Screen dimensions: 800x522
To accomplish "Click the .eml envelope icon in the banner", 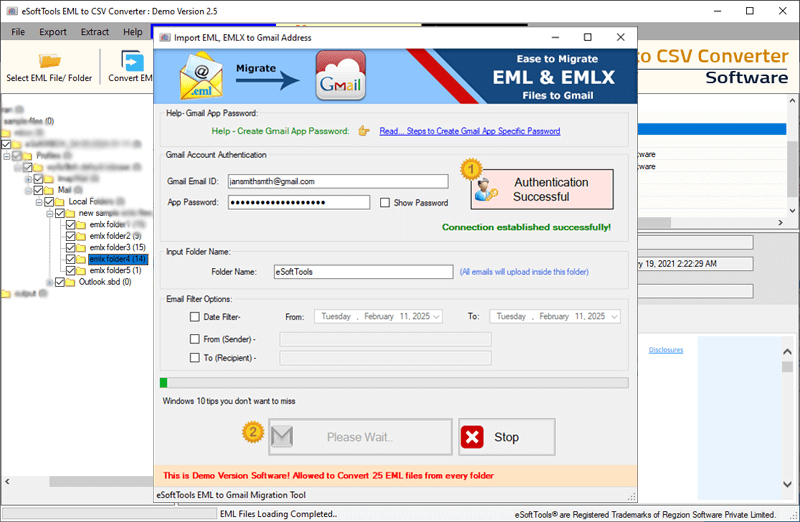I will tap(202, 77).
